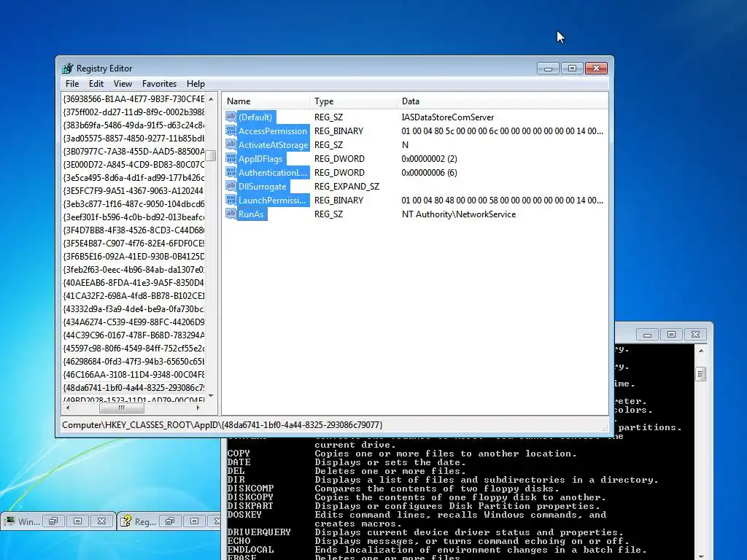This screenshot has width=747, height=560.
Task: Restore the minimized Reg... window
Action: click(x=170, y=521)
